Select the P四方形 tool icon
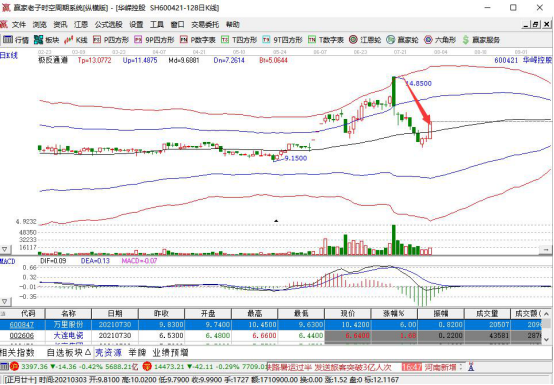The height and width of the screenshot is (385, 554). [x=97, y=40]
